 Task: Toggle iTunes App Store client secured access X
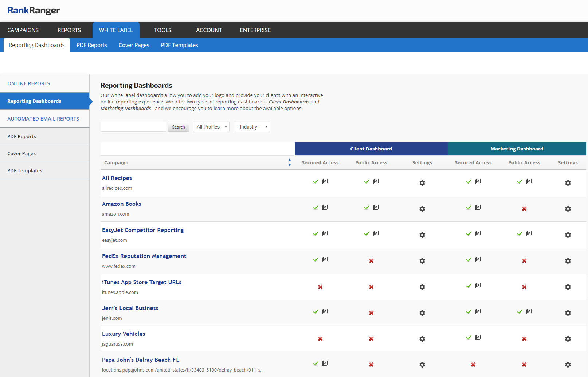coord(320,287)
